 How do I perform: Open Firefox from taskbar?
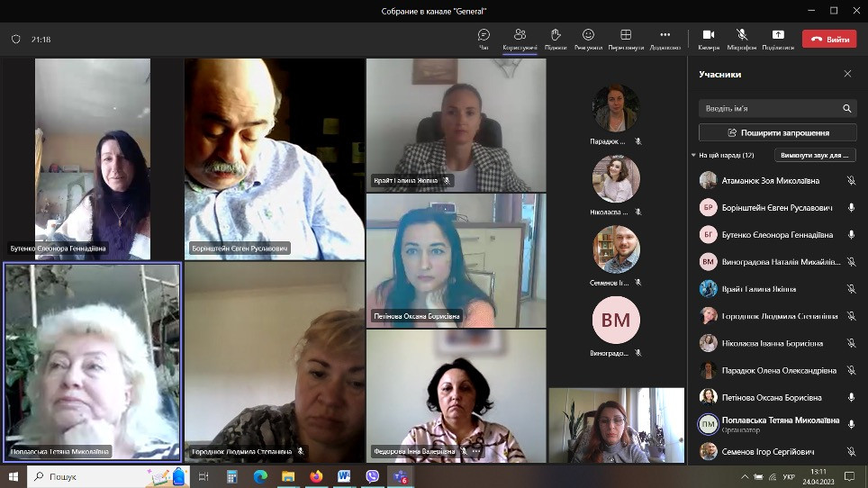(x=316, y=476)
